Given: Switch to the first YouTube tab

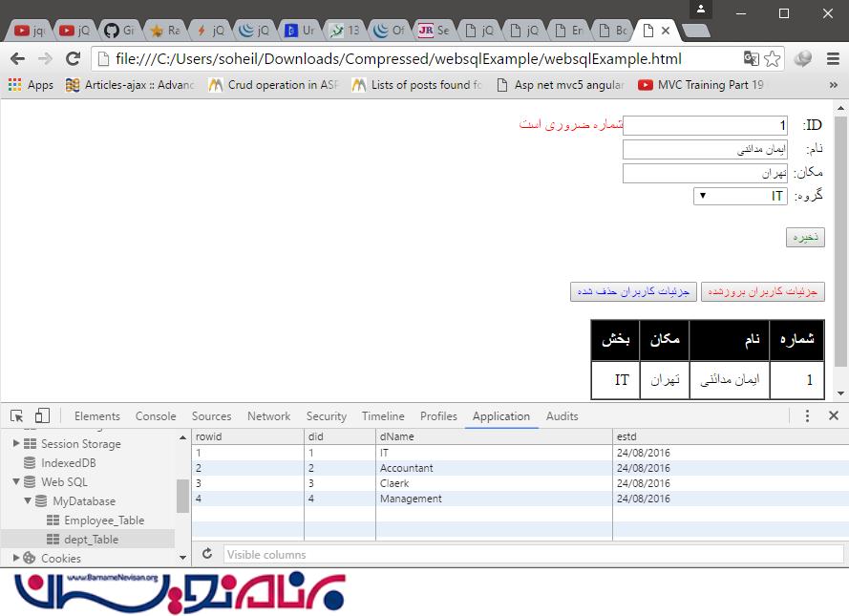Looking at the screenshot, I should [x=31, y=31].
